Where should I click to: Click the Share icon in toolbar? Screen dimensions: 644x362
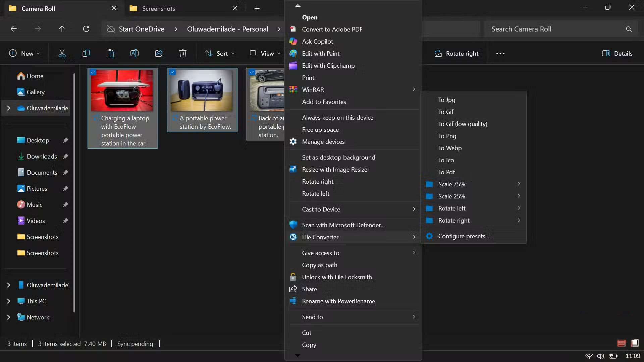pyautogui.click(x=158, y=54)
